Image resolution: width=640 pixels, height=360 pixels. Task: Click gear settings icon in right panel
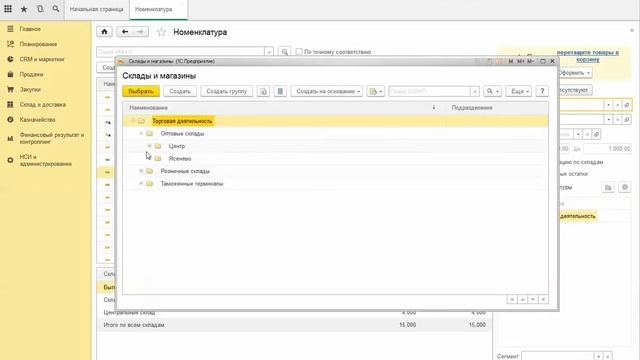[x=624, y=187]
